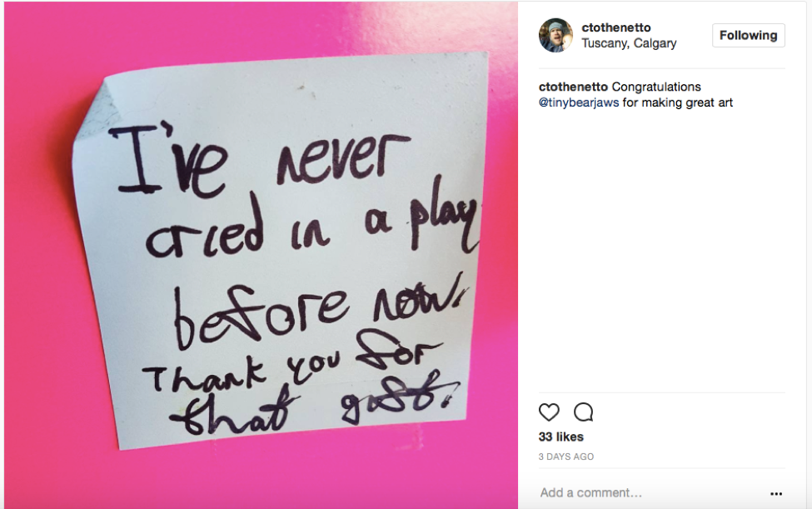View the 33 likes list
Screen dimensions: 812x509
click(x=560, y=437)
